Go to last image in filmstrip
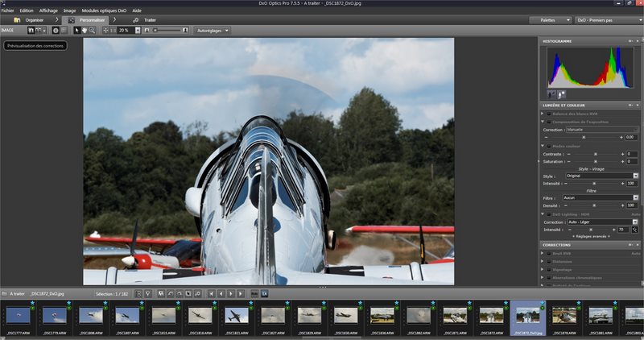644x340 pixels. coord(241,294)
